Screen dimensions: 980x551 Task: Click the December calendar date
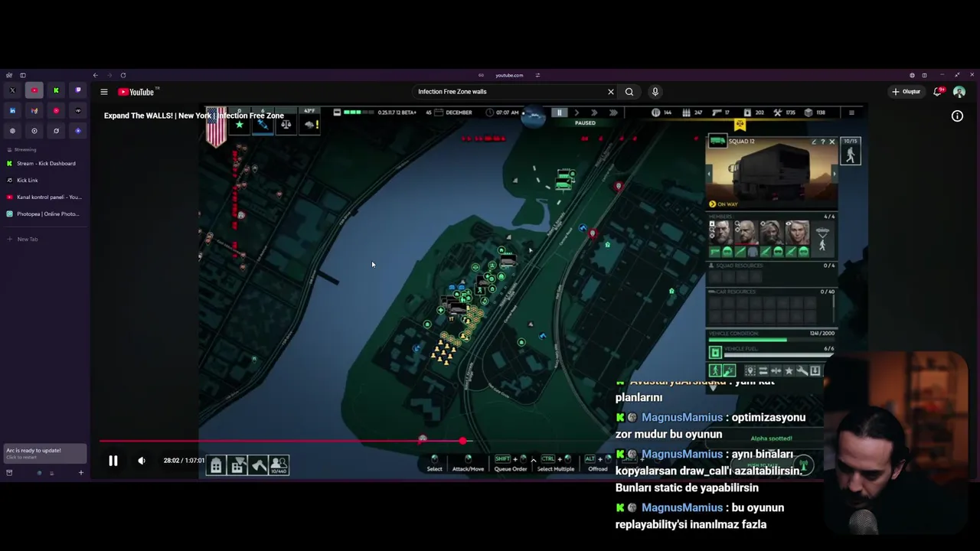pos(454,112)
